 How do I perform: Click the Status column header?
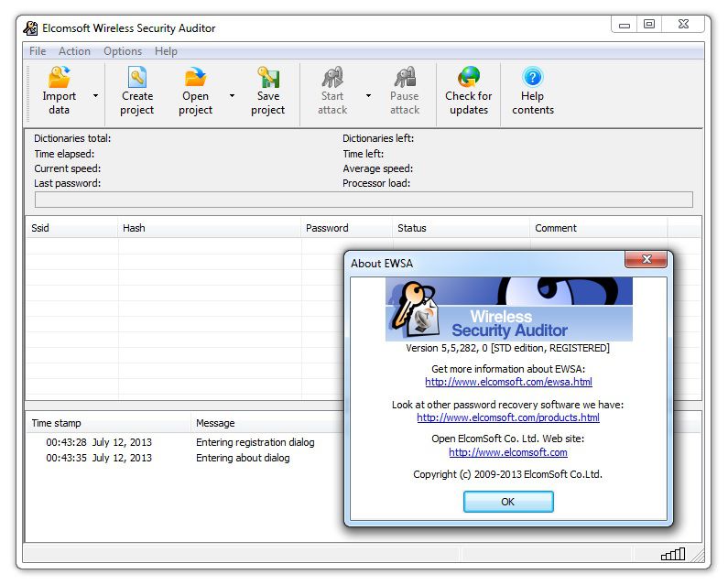(x=461, y=228)
